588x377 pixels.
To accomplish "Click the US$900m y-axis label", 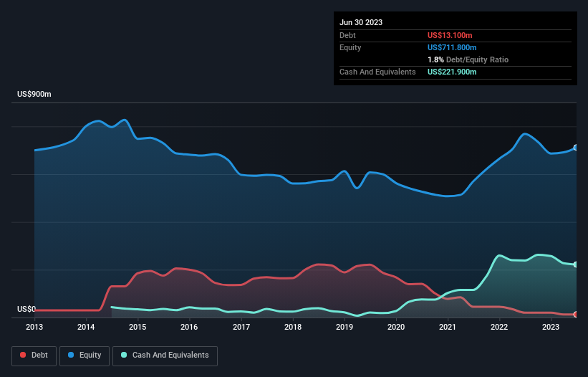I will (34, 94).
